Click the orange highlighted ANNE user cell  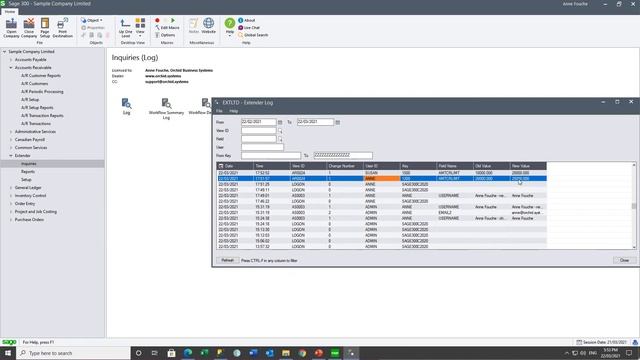pyautogui.click(x=382, y=179)
